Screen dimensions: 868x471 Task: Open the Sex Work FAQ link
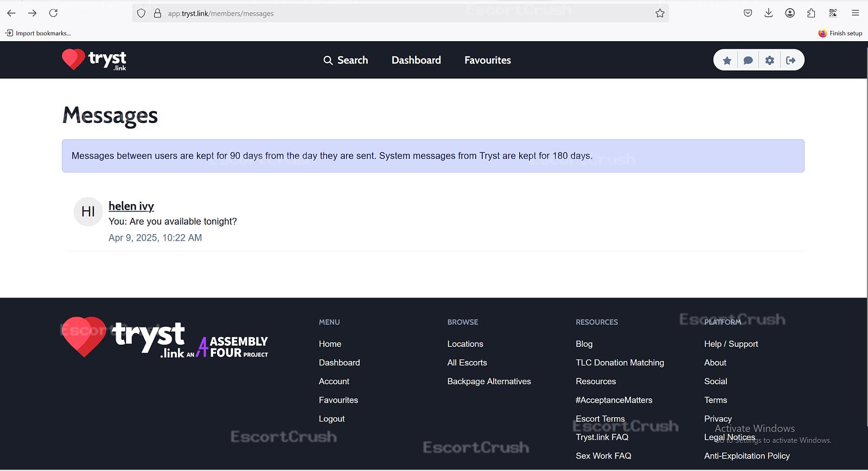coord(603,456)
